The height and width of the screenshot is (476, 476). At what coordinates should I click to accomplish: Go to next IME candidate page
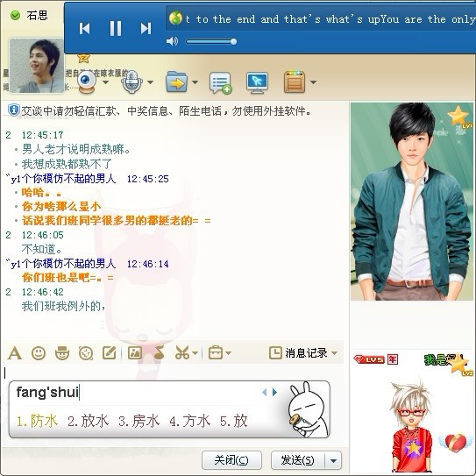coord(274,393)
